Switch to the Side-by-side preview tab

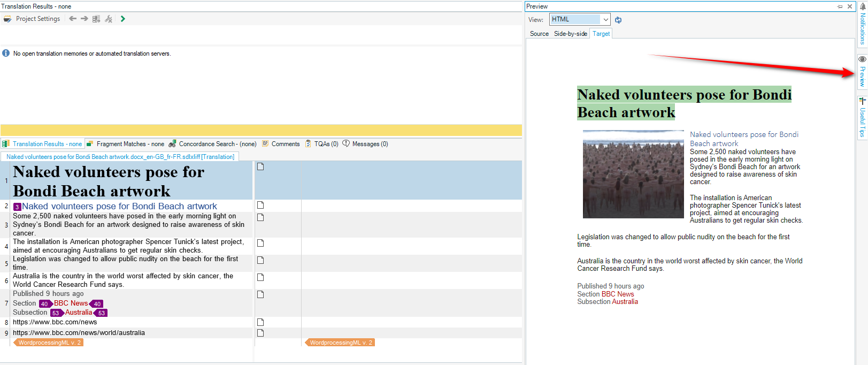click(x=571, y=34)
